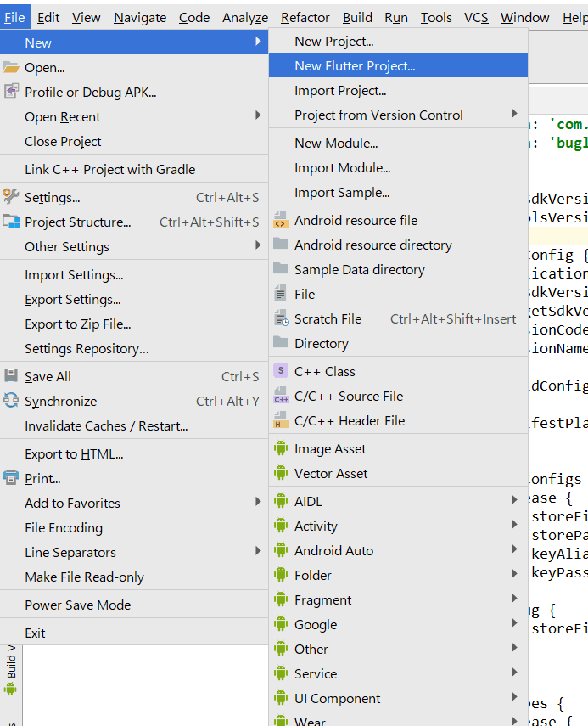
Task: Expand Project from Version Control submenu
Action: coord(514,114)
